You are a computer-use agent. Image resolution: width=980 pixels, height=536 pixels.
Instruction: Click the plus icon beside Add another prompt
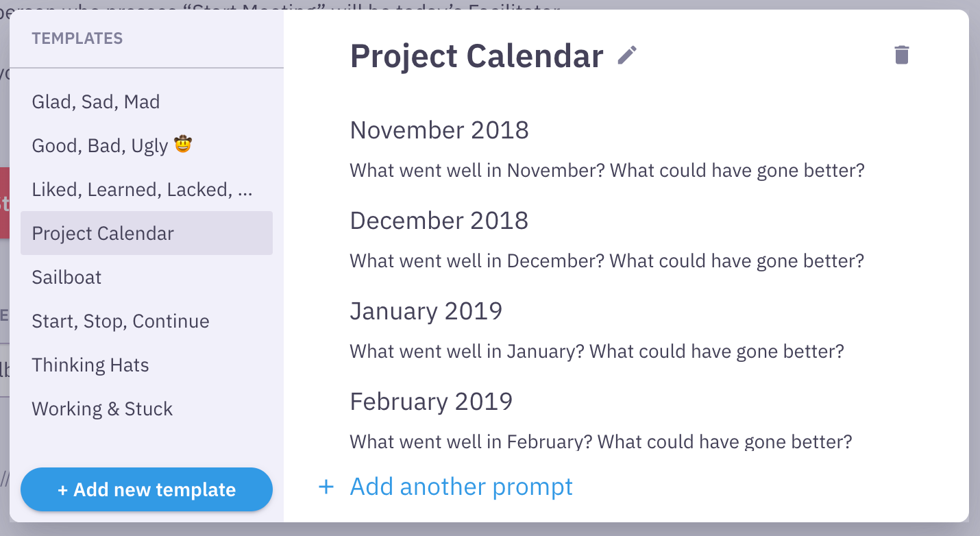tap(326, 487)
